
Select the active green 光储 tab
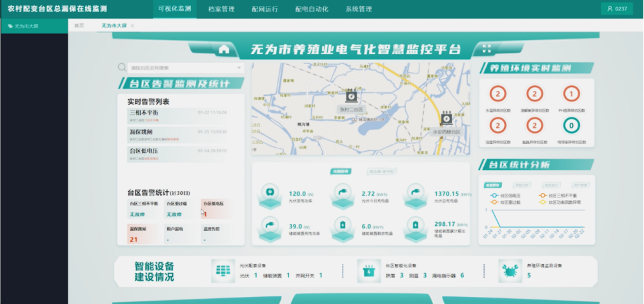pyautogui.click(x=341, y=172)
